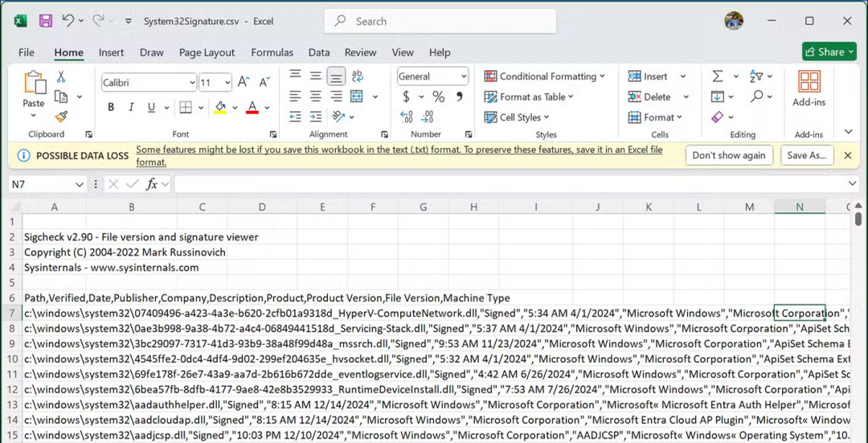Click the Undo arrow icon
The width and height of the screenshot is (868, 443).
(68, 20)
